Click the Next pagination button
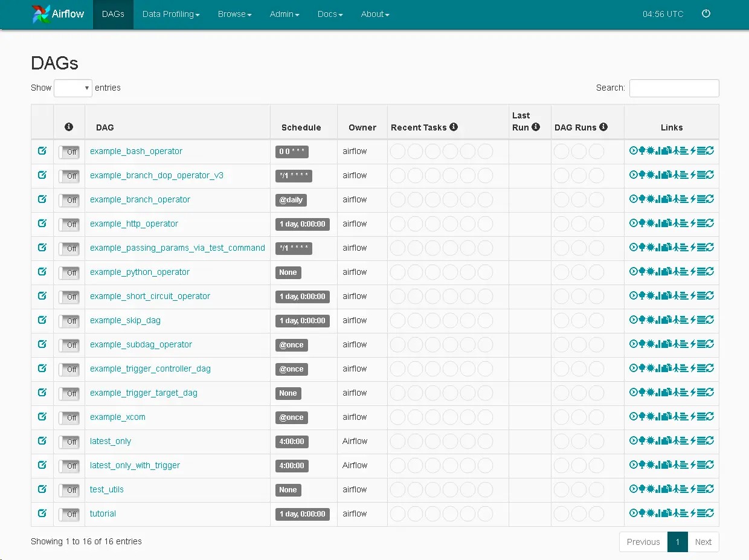749x560 pixels. coord(703,542)
